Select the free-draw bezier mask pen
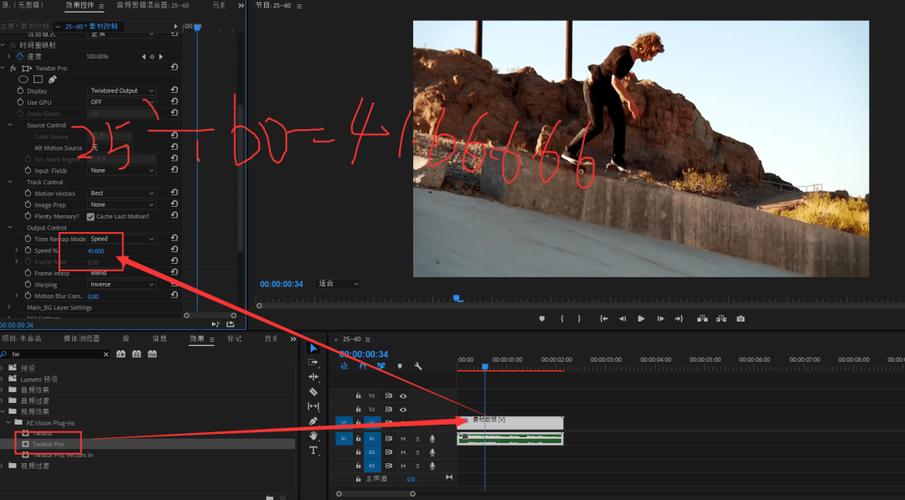The width and height of the screenshot is (905, 500). coord(53,79)
